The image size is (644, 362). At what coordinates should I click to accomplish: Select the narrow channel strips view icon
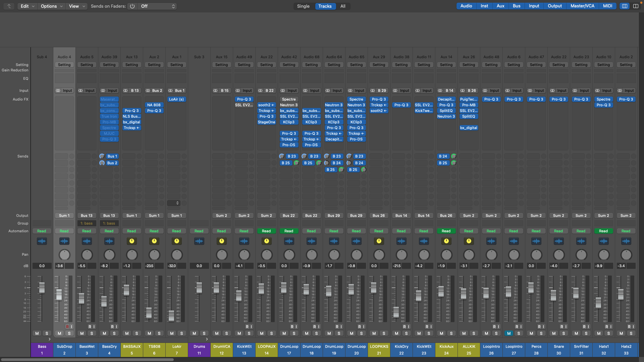(x=625, y=6)
